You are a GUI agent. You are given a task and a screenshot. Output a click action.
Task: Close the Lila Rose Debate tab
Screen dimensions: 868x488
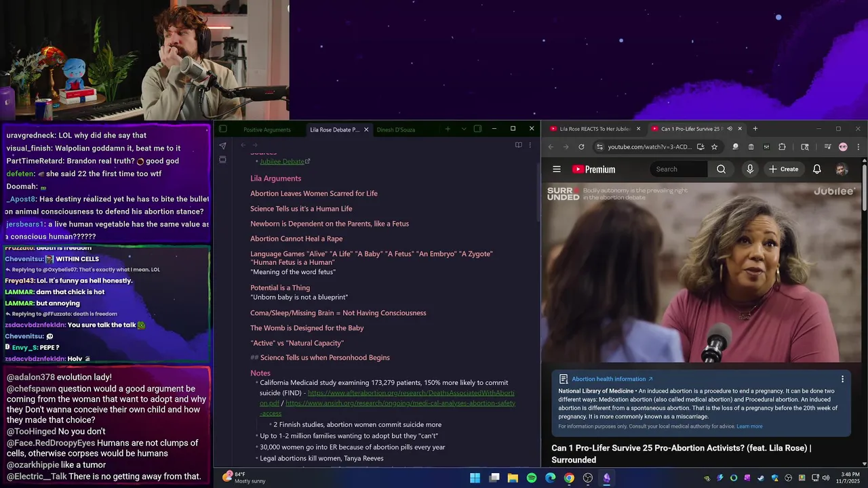(x=366, y=129)
